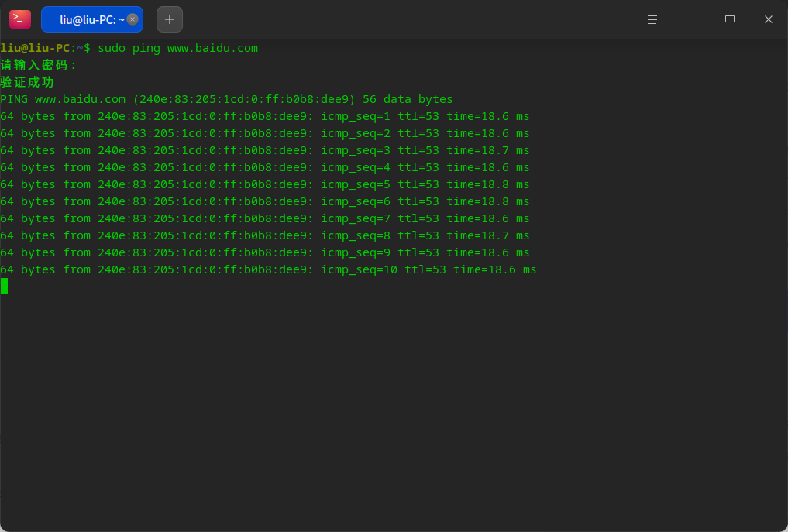Screen dimensions: 788x532
Task: Click the 'sudo ping www.baidu.com' command text
Action: pyautogui.click(x=178, y=48)
